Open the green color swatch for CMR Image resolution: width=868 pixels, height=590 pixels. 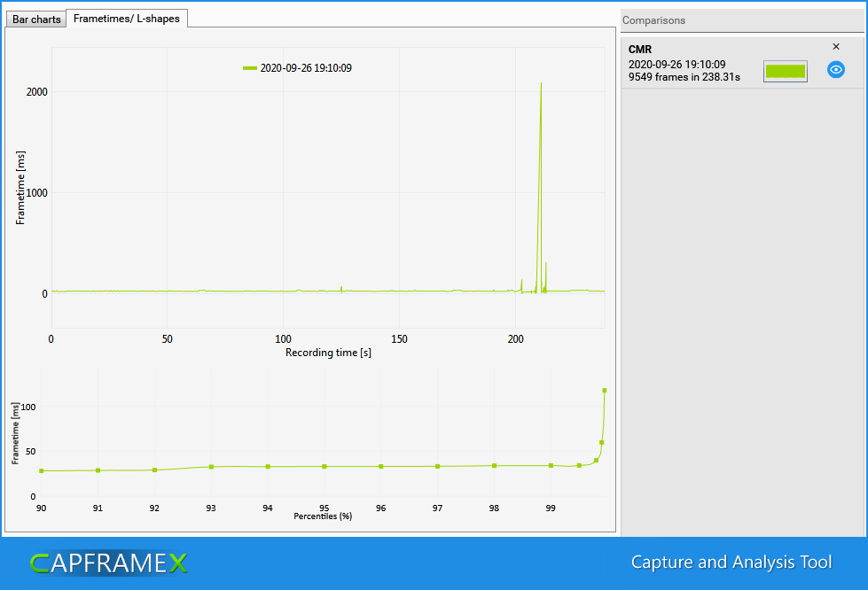coord(785,71)
